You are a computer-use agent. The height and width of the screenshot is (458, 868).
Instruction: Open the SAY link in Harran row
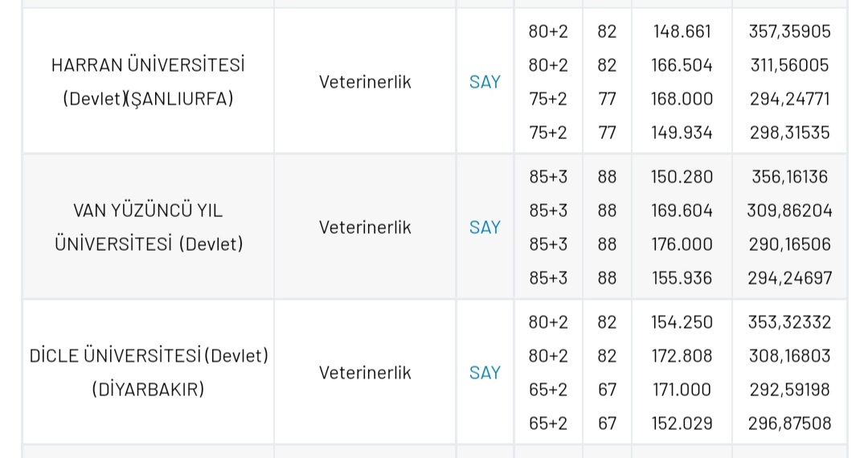coord(485,82)
